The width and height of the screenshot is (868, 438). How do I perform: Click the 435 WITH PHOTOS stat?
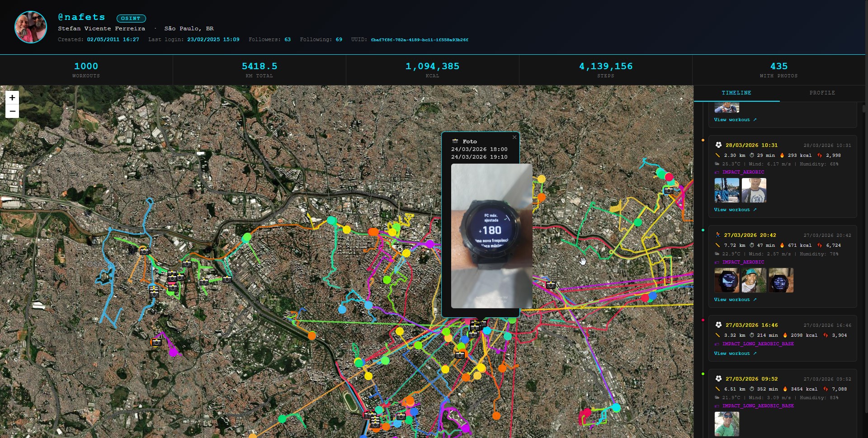(x=779, y=70)
